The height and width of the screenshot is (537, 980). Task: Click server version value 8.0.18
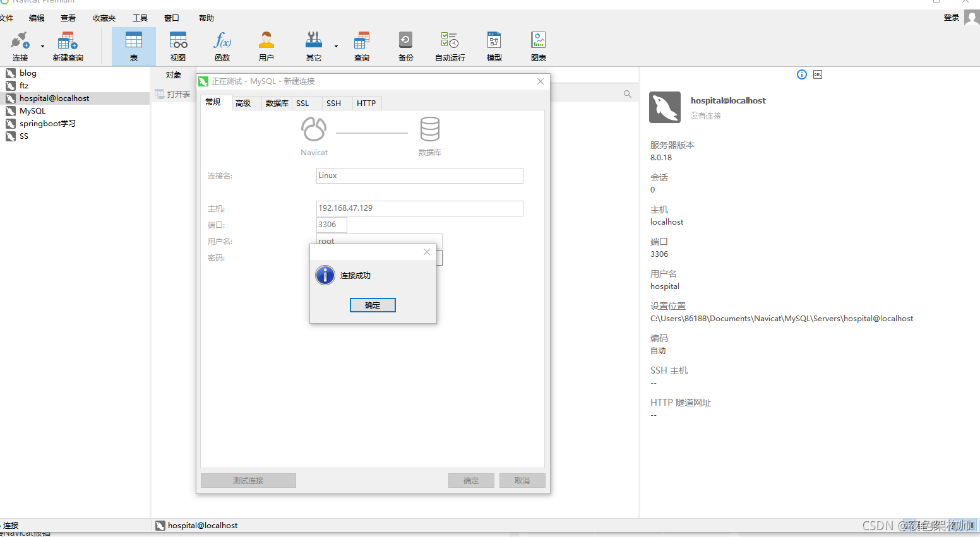point(661,158)
